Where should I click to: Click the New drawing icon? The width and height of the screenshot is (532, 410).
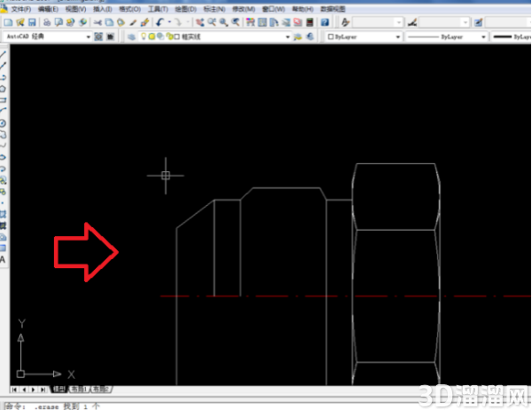(x=8, y=22)
